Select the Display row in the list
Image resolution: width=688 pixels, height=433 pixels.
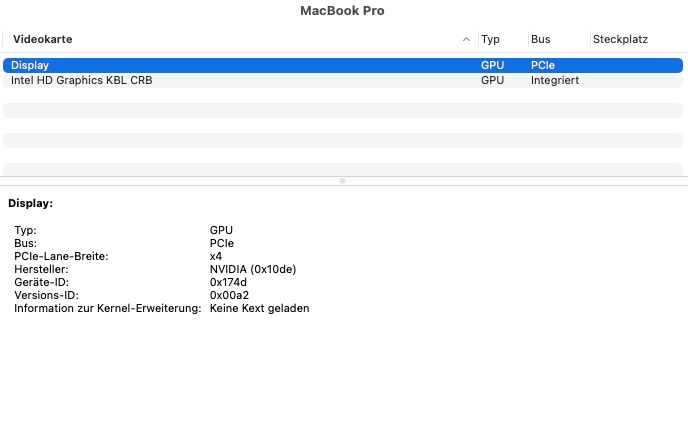click(x=30, y=66)
